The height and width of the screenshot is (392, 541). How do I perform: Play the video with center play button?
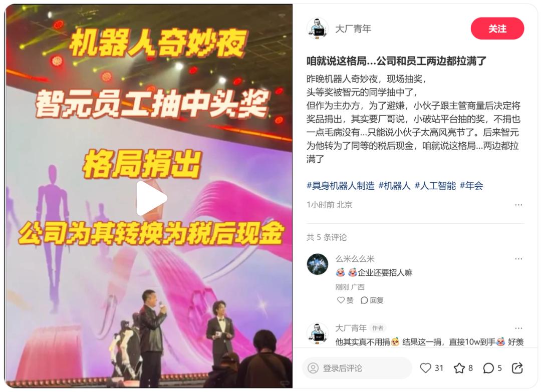tap(151, 198)
